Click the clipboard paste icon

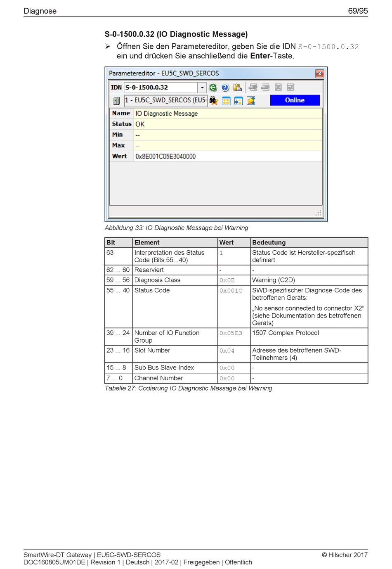[237, 88]
